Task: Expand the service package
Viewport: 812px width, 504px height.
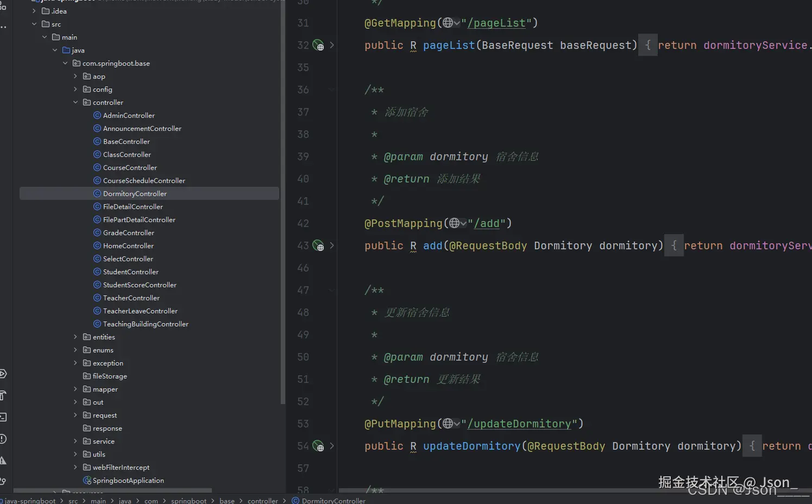Action: [x=75, y=441]
